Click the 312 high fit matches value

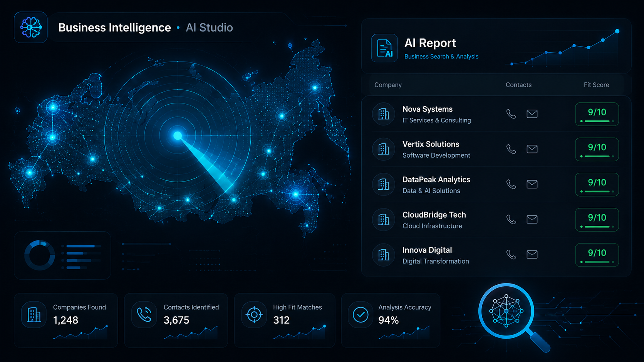click(x=281, y=320)
